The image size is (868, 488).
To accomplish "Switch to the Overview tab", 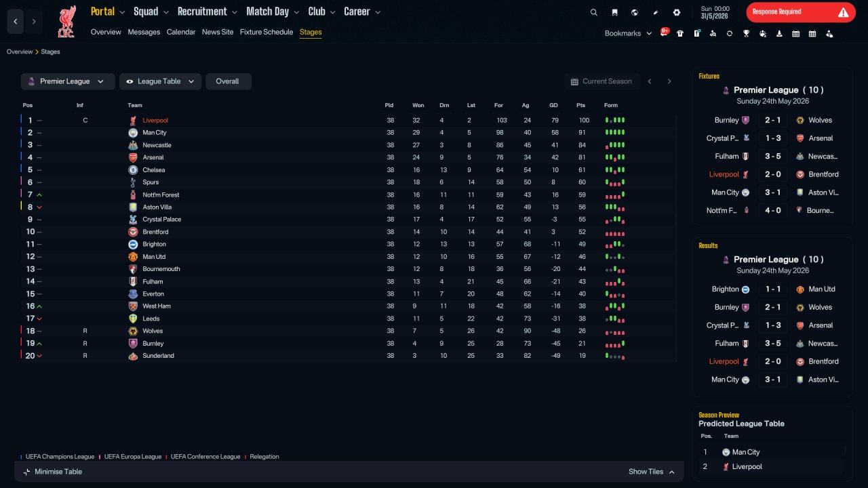I will point(106,32).
